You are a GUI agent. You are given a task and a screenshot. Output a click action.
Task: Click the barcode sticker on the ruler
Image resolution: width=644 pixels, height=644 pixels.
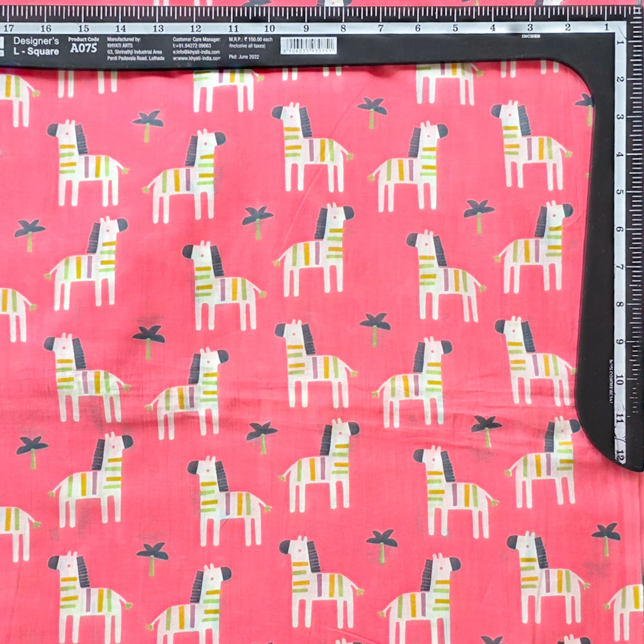[309, 46]
